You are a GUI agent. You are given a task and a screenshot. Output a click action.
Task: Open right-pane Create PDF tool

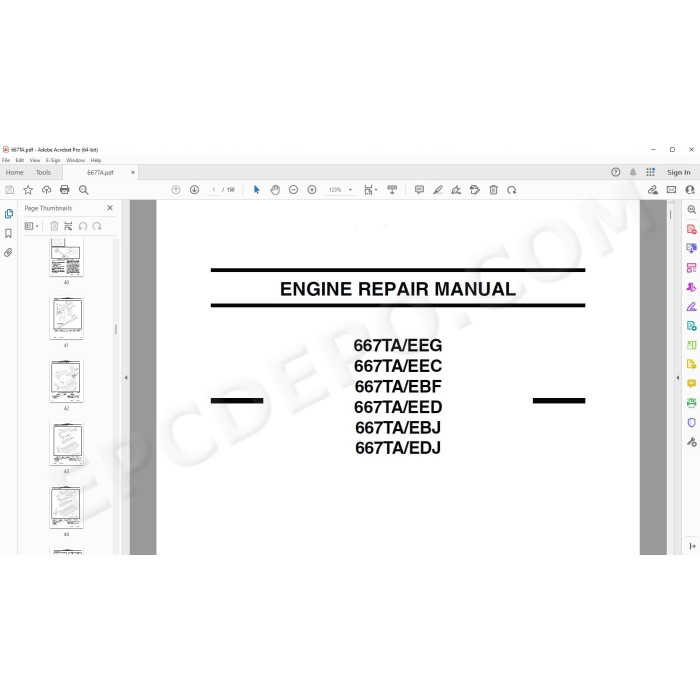pos(692,229)
